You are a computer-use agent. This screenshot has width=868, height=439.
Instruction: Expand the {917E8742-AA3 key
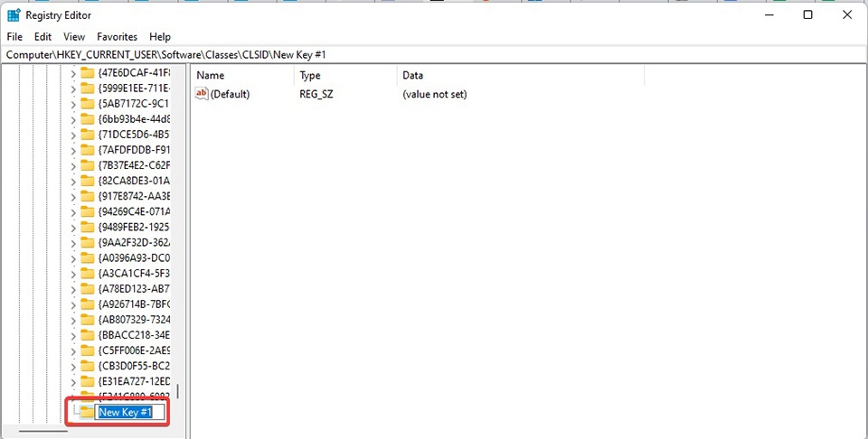point(73,196)
